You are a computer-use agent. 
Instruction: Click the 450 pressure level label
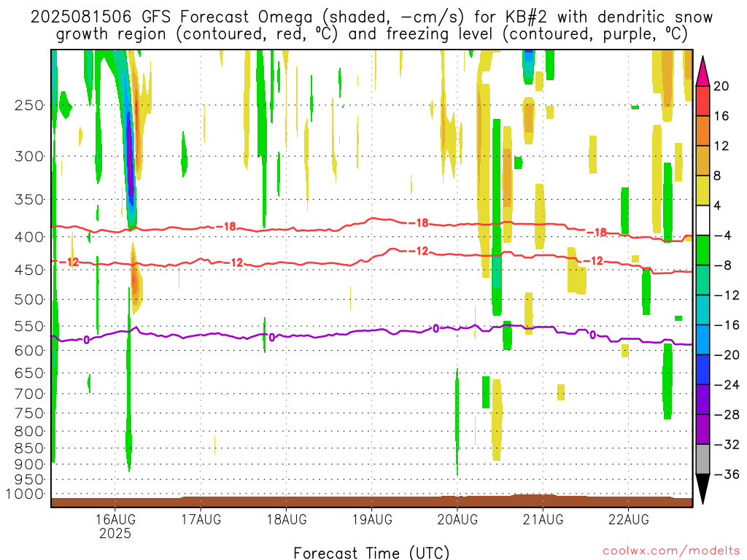29,270
